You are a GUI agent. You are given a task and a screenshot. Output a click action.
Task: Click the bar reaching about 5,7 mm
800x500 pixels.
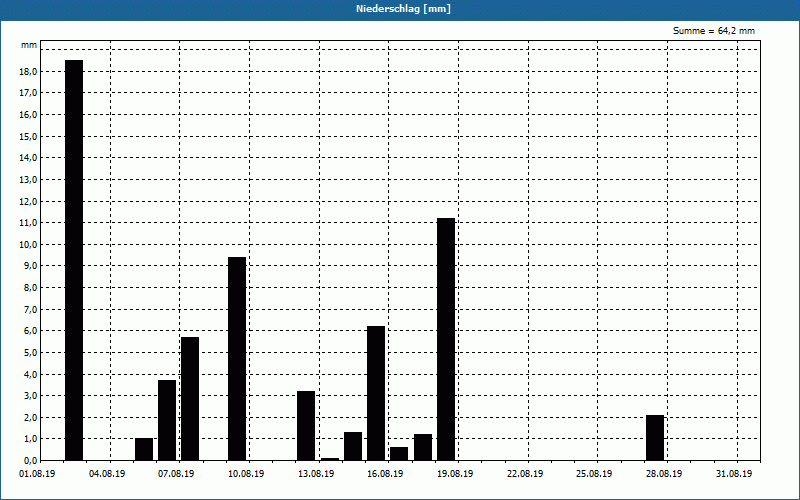click(190, 398)
